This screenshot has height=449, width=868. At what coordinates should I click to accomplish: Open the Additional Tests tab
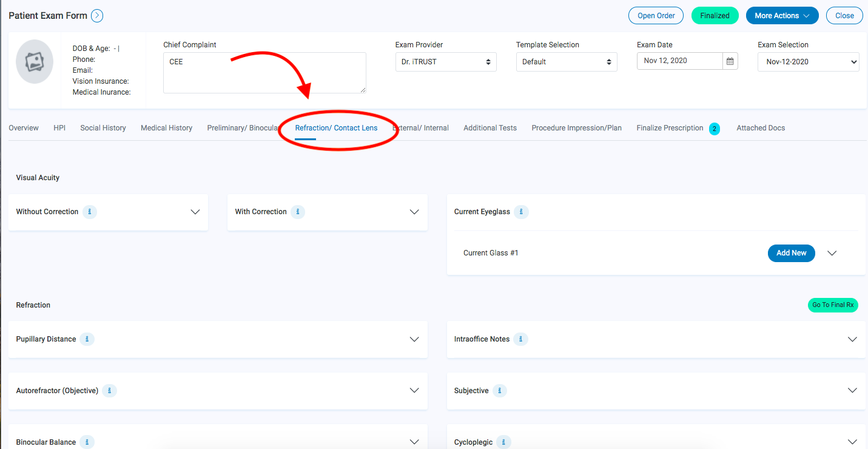coord(490,128)
